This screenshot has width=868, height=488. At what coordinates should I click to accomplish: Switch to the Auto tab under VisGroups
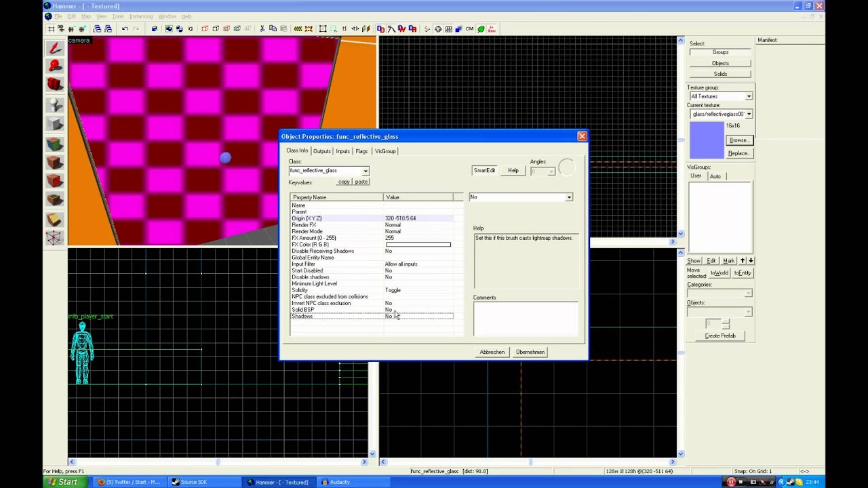(x=715, y=176)
